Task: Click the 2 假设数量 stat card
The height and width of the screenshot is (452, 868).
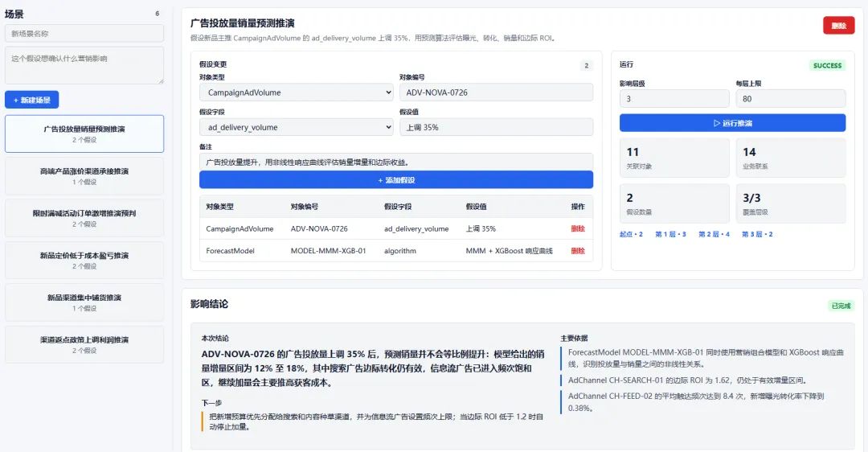Action: click(674, 203)
